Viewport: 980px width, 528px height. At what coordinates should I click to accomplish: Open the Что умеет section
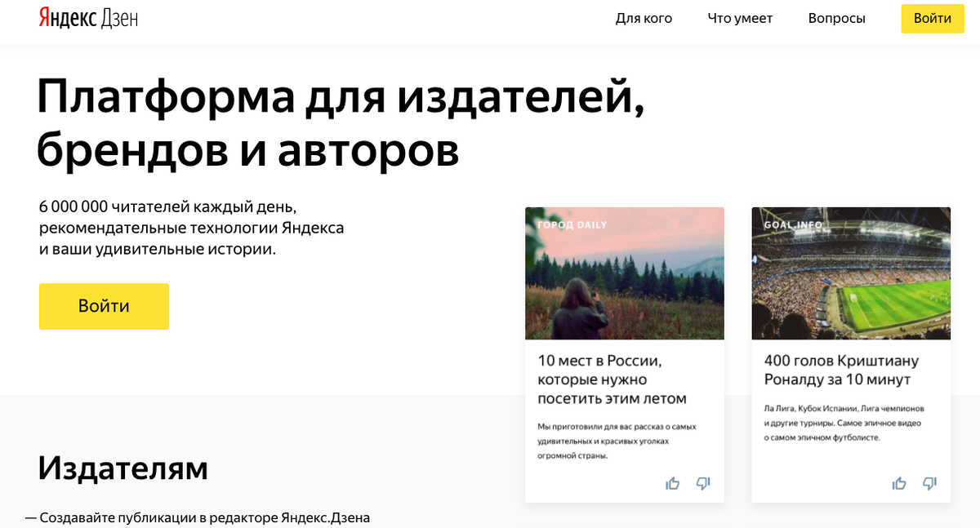[740, 18]
